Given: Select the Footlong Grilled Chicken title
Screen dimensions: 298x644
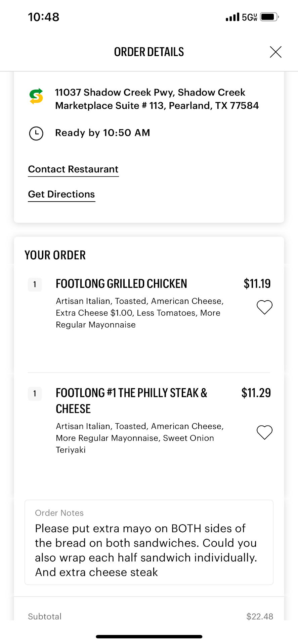Looking at the screenshot, I should (121, 284).
